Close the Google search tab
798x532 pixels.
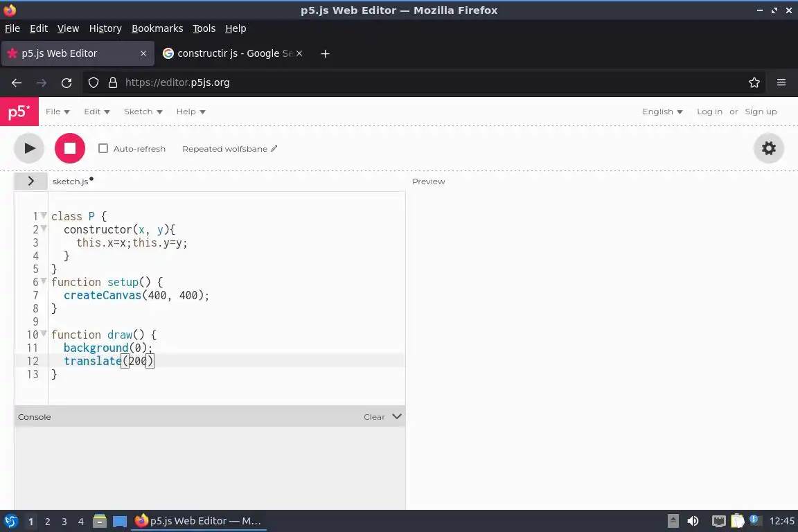299,53
